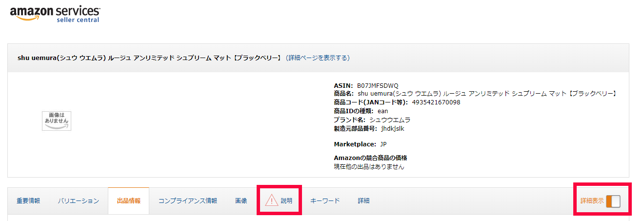Click the ASIN value B07JMFSDWQ
This screenshot has width=644, height=221.
378,85
